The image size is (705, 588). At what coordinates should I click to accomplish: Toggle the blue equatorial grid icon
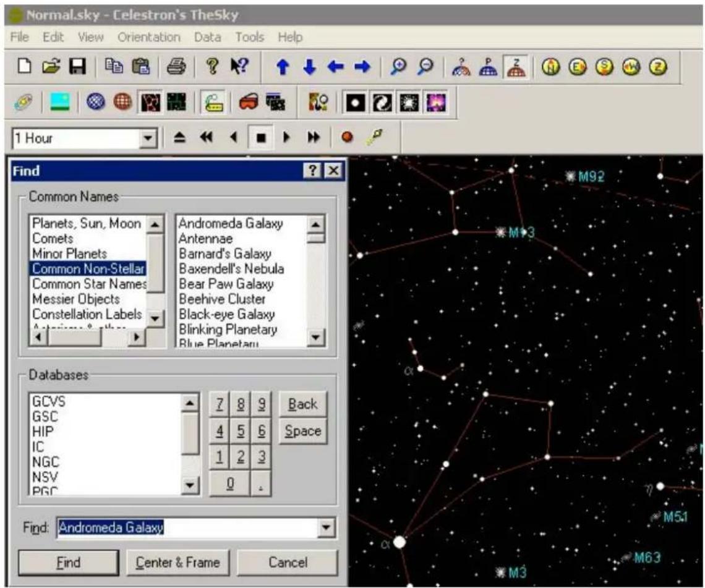point(95,102)
